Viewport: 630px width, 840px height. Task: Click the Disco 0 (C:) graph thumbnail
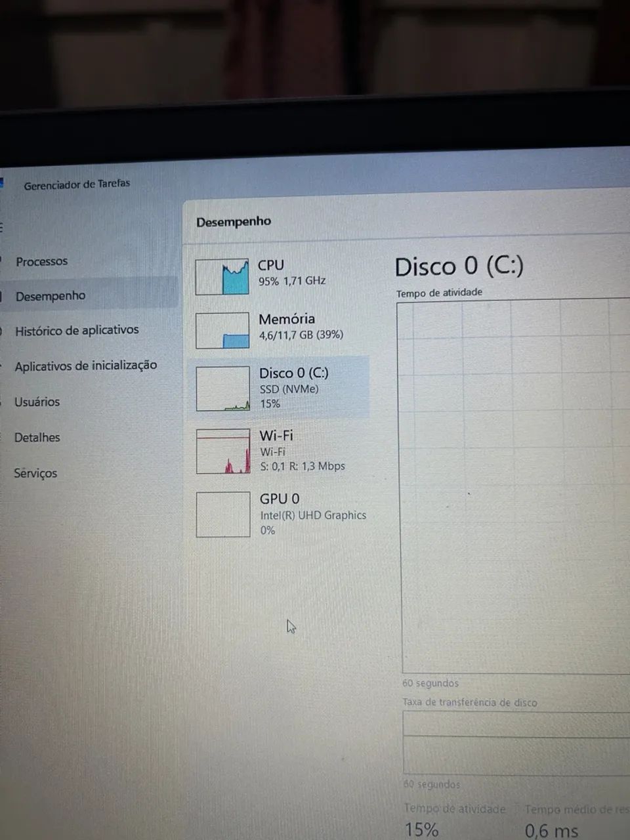click(x=223, y=388)
